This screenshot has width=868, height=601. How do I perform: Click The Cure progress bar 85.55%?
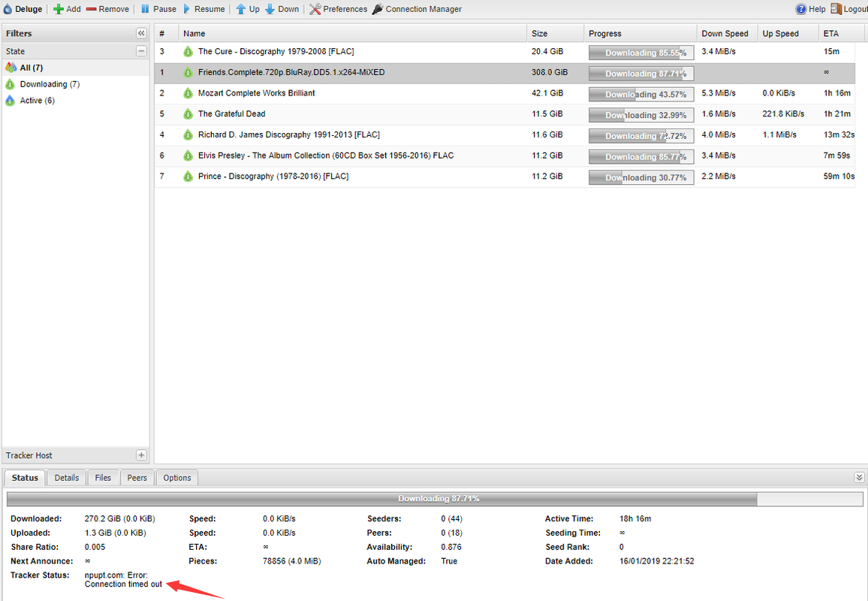click(x=641, y=53)
